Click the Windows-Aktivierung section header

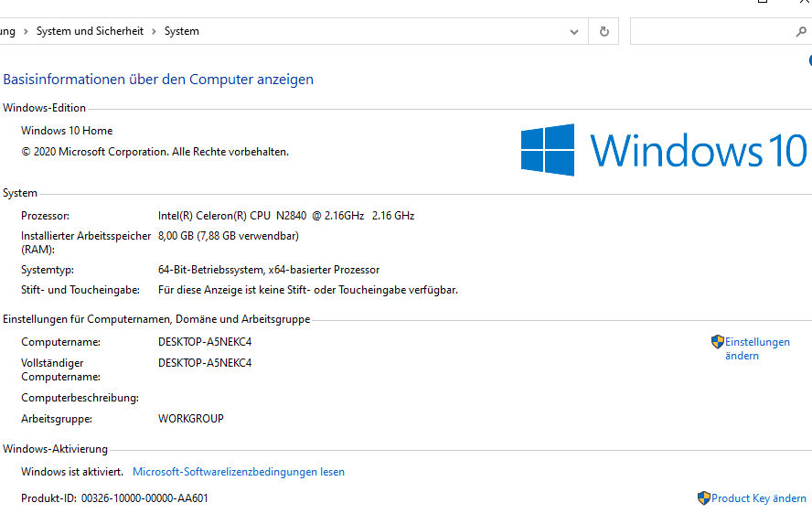(x=56, y=449)
